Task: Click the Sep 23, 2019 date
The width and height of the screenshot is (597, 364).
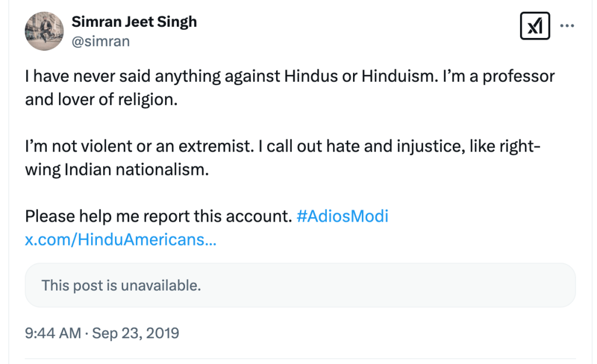Action: pyautogui.click(x=135, y=333)
